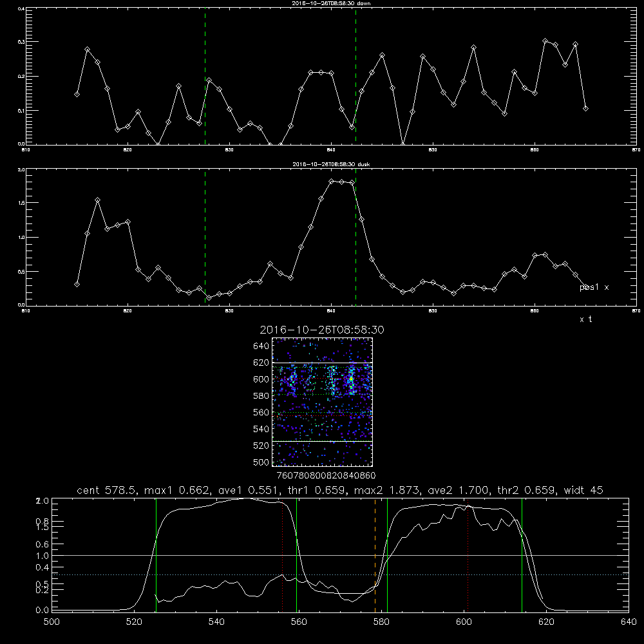
Task: Click the heatmap y-axis label '540'
Action: click(261, 429)
